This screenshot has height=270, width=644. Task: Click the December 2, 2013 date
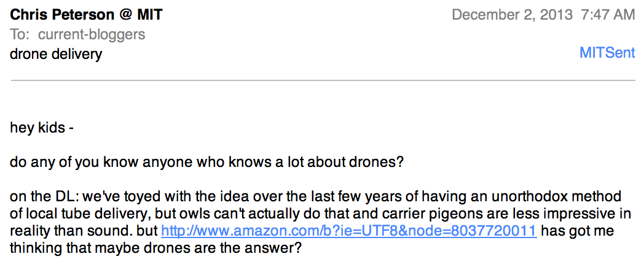pos(512,15)
